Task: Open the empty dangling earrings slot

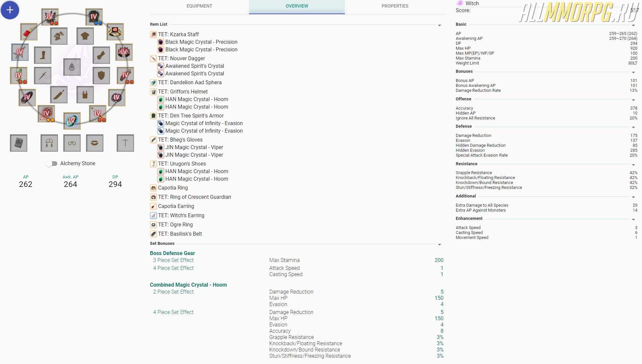Action: click(x=49, y=143)
